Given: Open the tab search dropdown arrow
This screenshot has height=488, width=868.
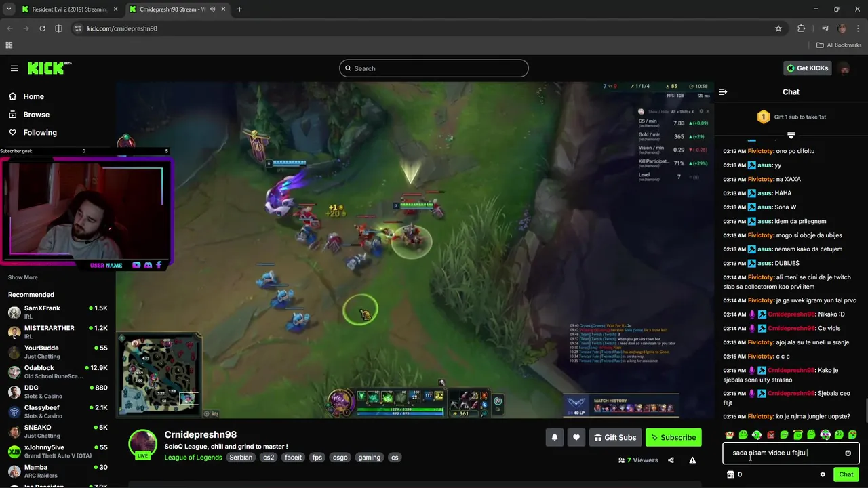Looking at the screenshot, I should pyautogui.click(x=9, y=9).
